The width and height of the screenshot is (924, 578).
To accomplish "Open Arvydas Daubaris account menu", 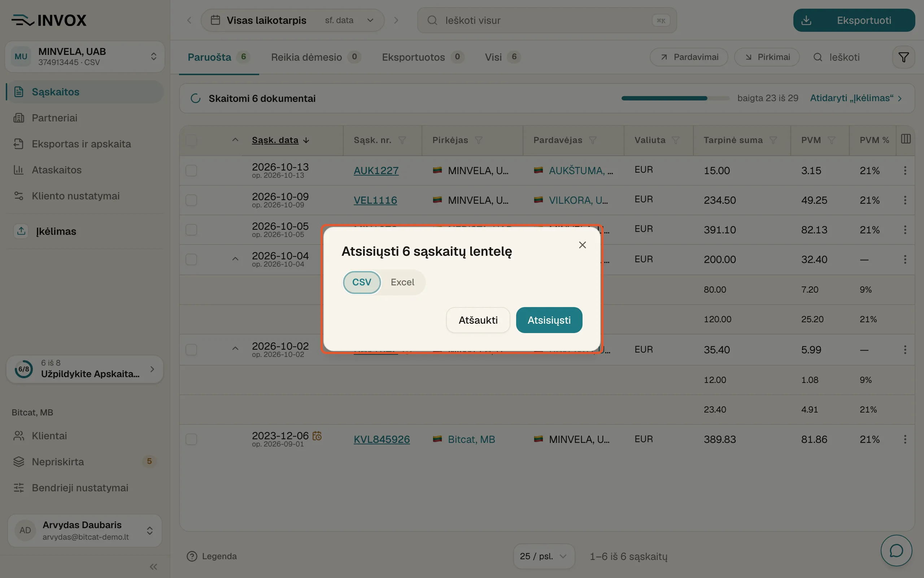I will (85, 531).
